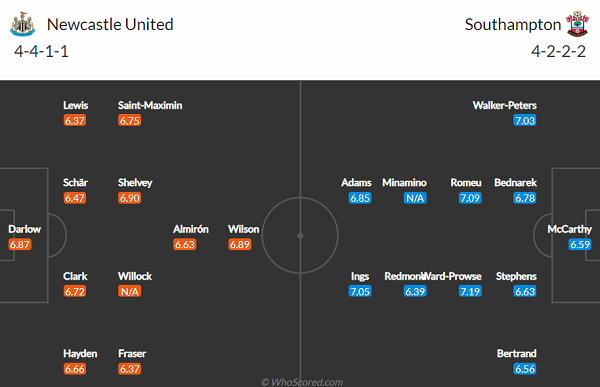The image size is (600, 387).
Task: Click the WhoScored.com watermark
Action: pyautogui.click(x=302, y=382)
